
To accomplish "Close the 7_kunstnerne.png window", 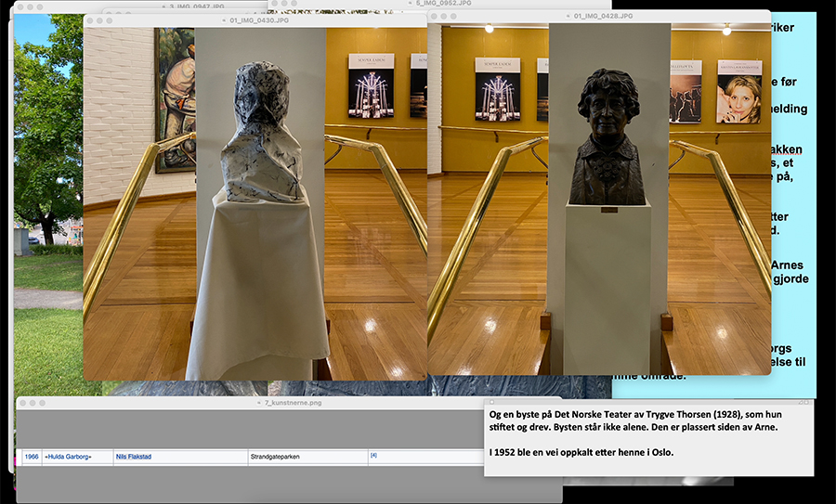I will pos(24,404).
